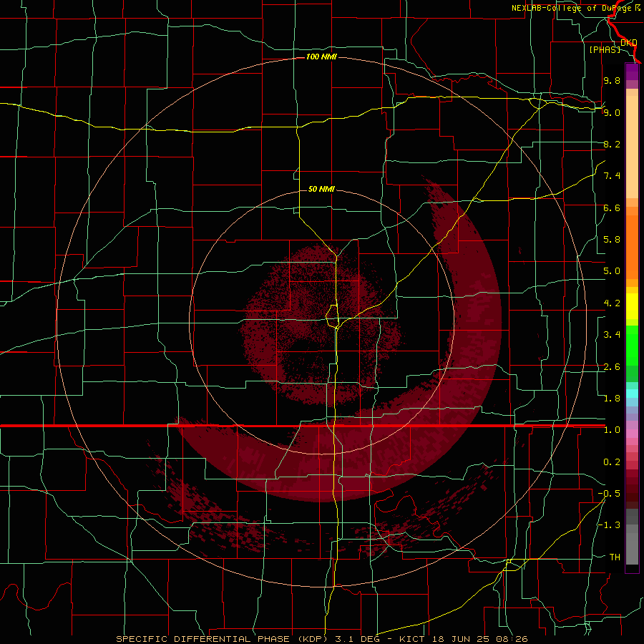This screenshot has height=644, width=644.
Task: Click the 4.2 legend value
Action: point(612,303)
